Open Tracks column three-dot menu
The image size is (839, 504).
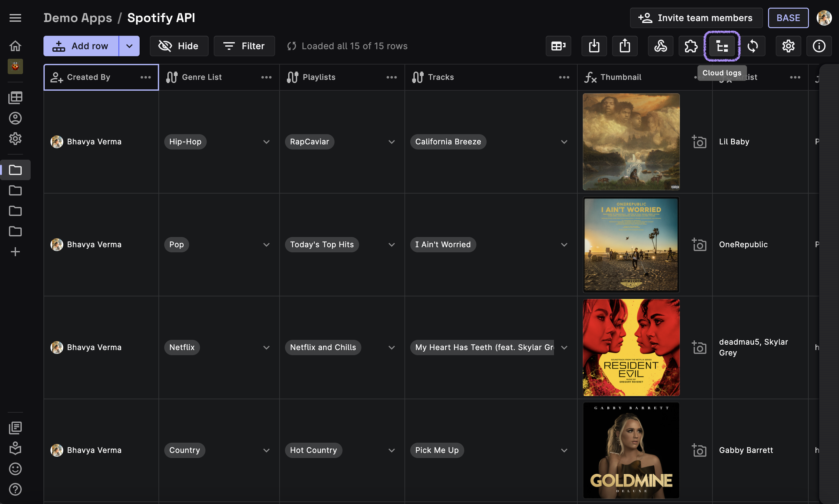[564, 77]
